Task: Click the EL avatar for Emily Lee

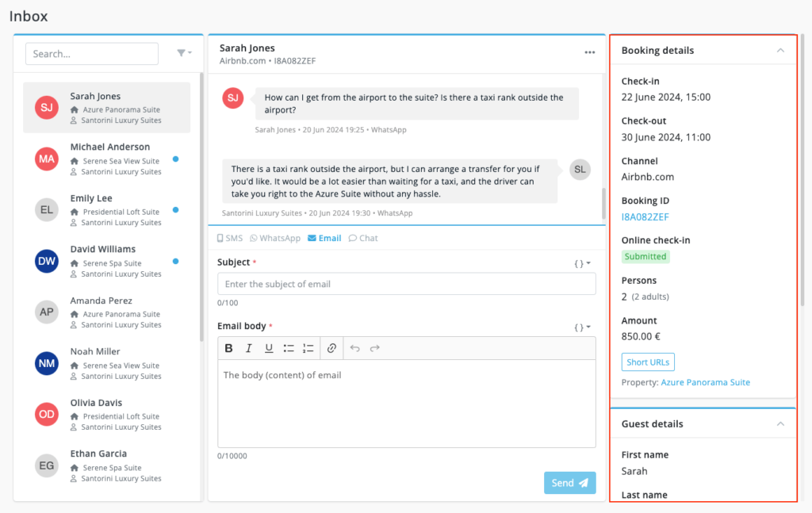Action: click(x=47, y=209)
